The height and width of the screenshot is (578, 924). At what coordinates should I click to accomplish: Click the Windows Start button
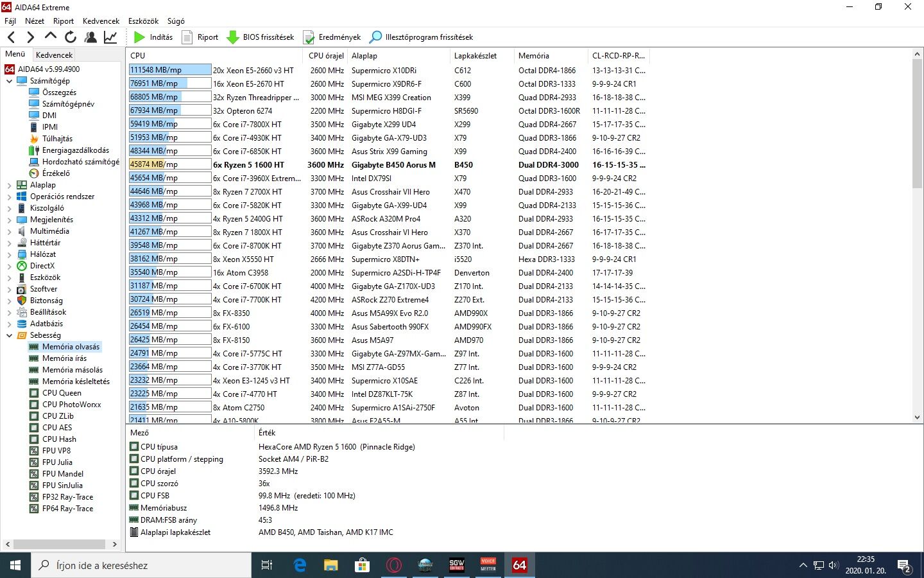[15, 565]
